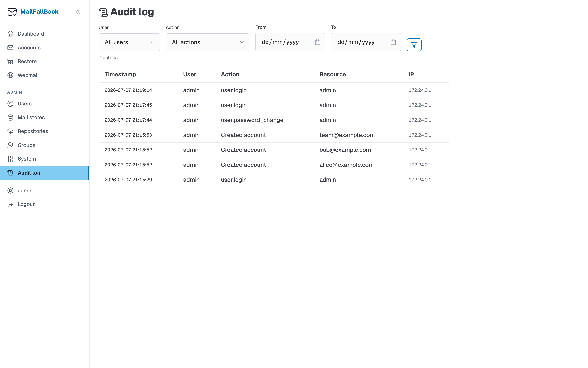The width and height of the screenshot is (588, 368).
Task: Toggle dark mode moon icon
Action: [x=78, y=12]
